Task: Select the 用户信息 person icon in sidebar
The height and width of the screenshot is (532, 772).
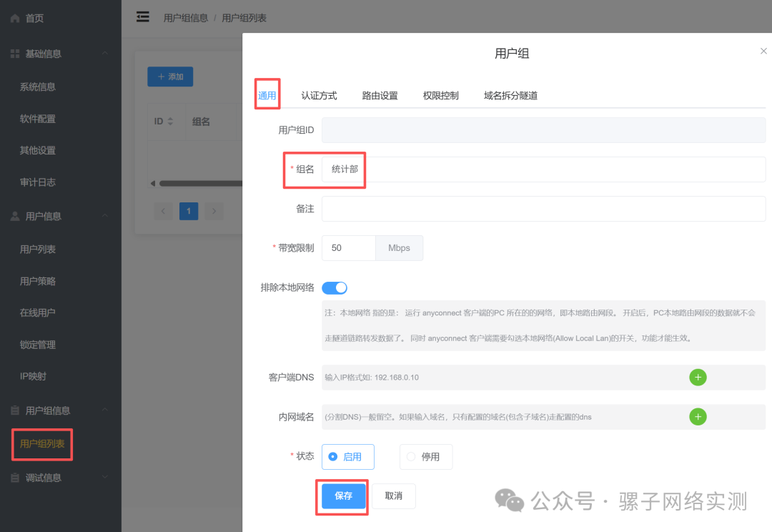Action: pos(16,216)
